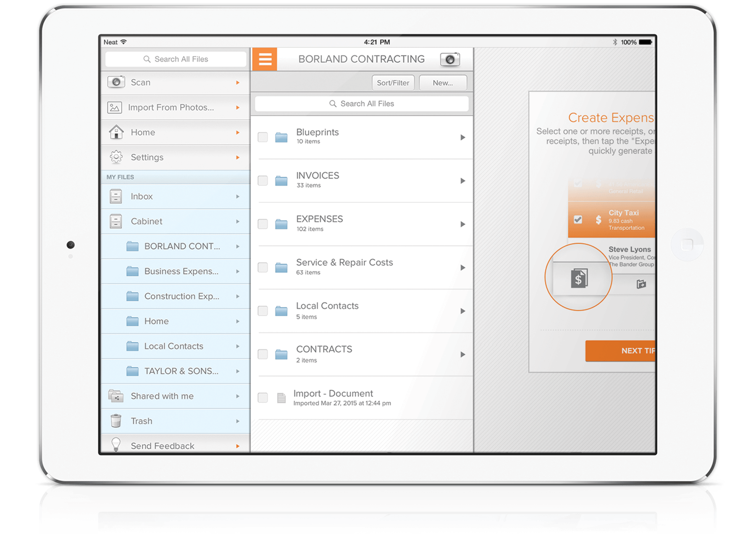756x534 pixels.
Task: Choose Local Contacts from the sidebar
Action: (x=173, y=346)
